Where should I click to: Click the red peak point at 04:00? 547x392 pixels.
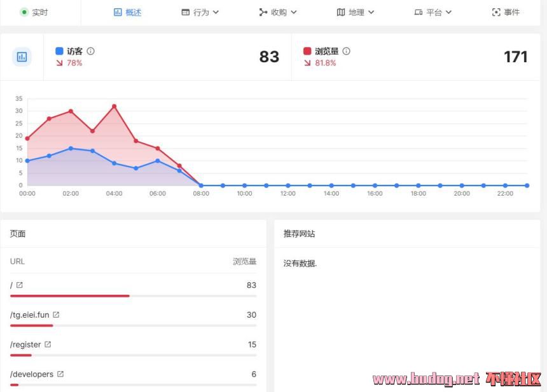coord(114,106)
